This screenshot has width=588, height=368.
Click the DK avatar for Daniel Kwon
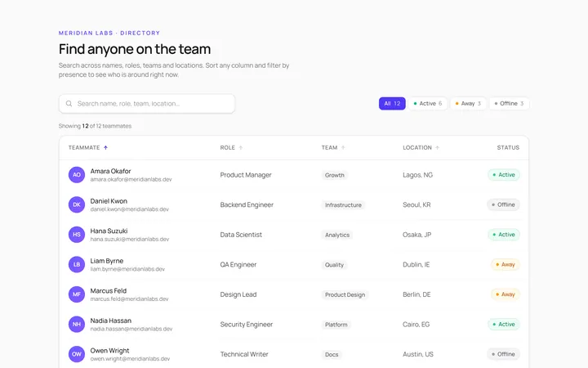click(77, 204)
